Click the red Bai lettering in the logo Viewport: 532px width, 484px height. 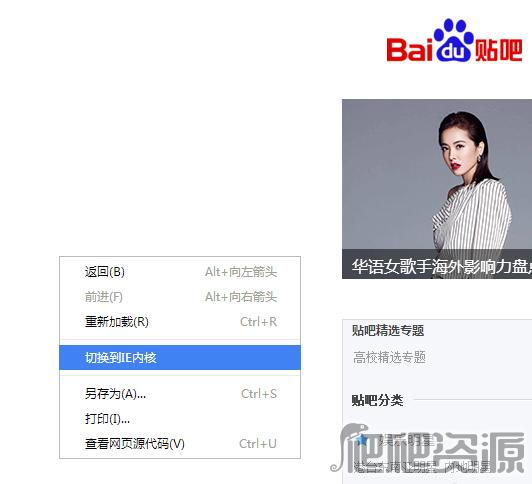click(x=410, y=50)
